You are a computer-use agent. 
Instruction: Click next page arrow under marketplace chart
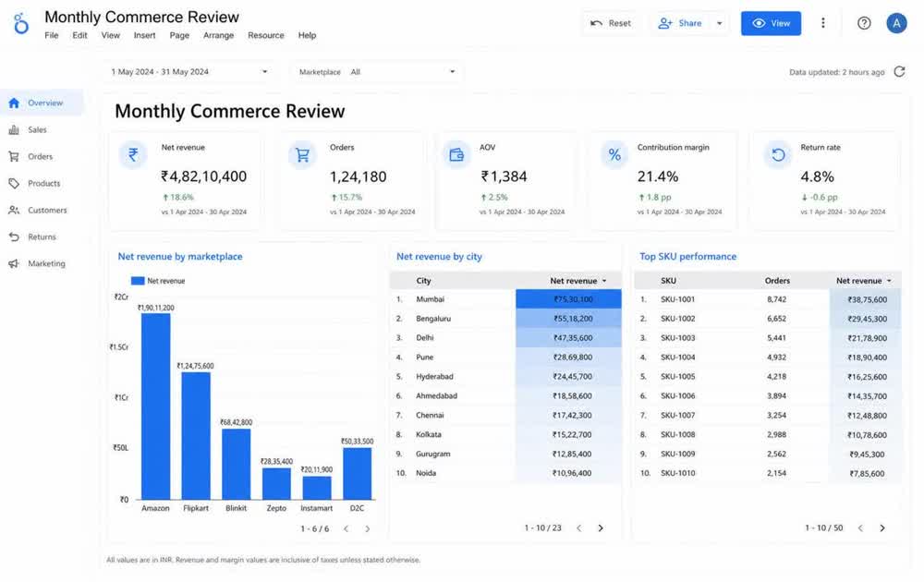[x=367, y=529]
